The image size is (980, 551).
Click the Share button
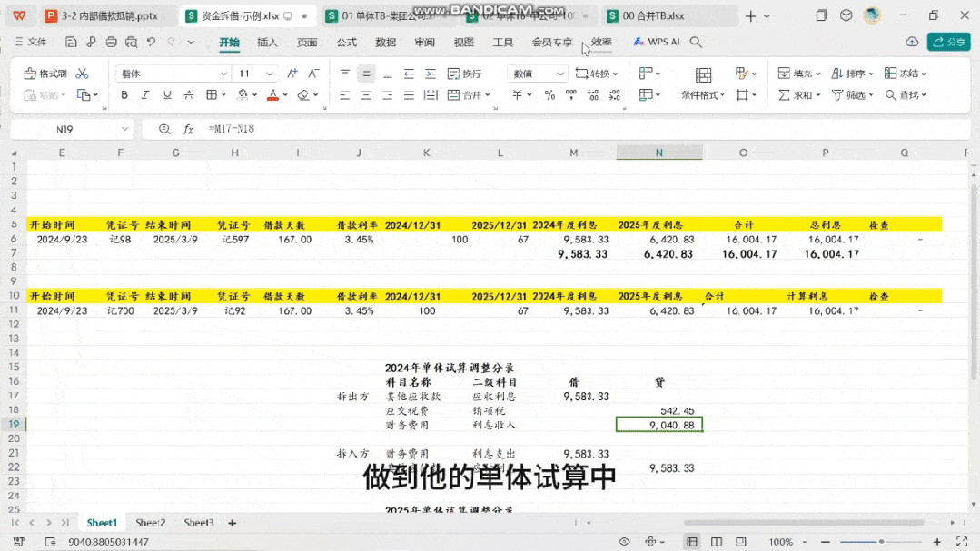click(x=949, y=42)
